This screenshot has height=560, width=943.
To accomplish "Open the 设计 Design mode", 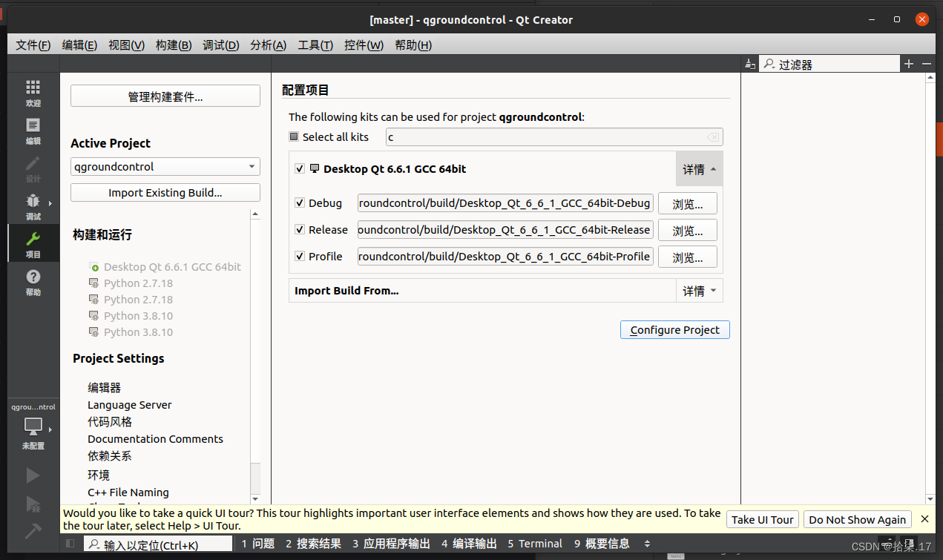I will coord(33,169).
